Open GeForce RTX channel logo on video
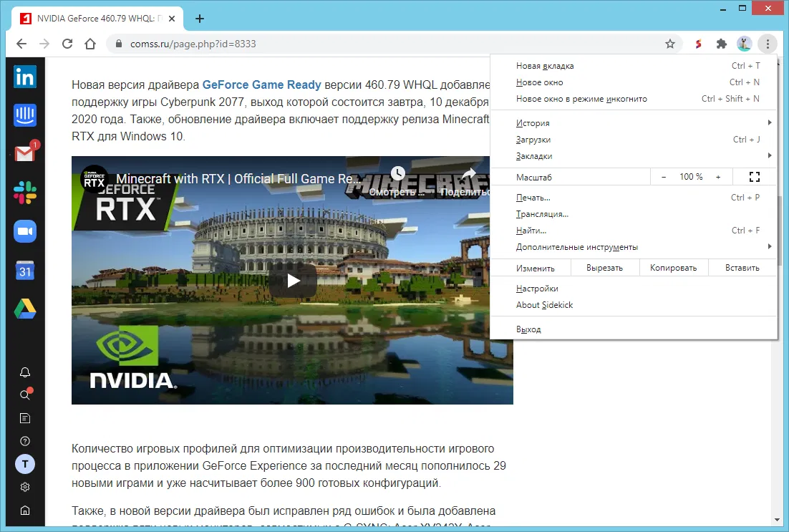 [x=94, y=179]
